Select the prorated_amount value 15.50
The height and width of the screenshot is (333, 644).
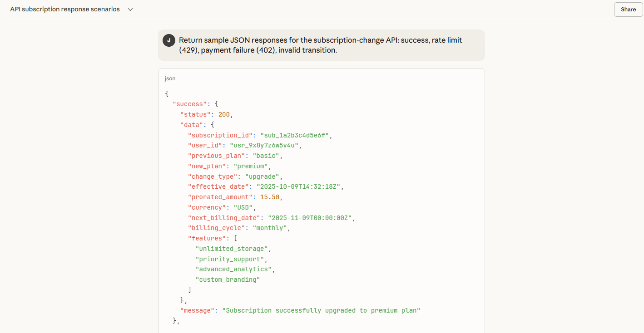click(x=269, y=197)
